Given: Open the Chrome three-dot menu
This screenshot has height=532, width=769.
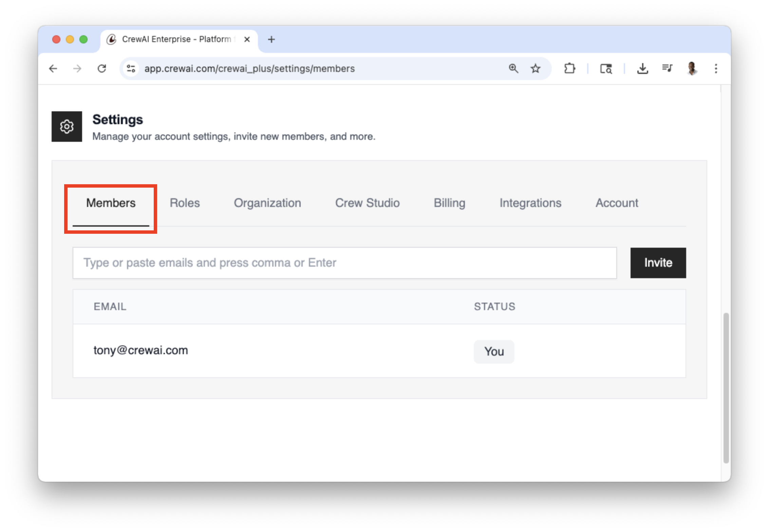Looking at the screenshot, I should coord(716,69).
